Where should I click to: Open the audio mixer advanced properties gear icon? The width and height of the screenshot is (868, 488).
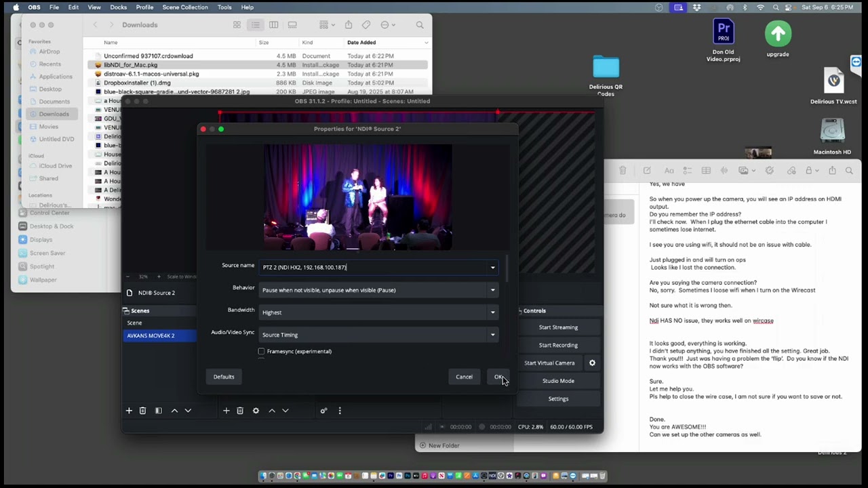pyautogui.click(x=323, y=411)
